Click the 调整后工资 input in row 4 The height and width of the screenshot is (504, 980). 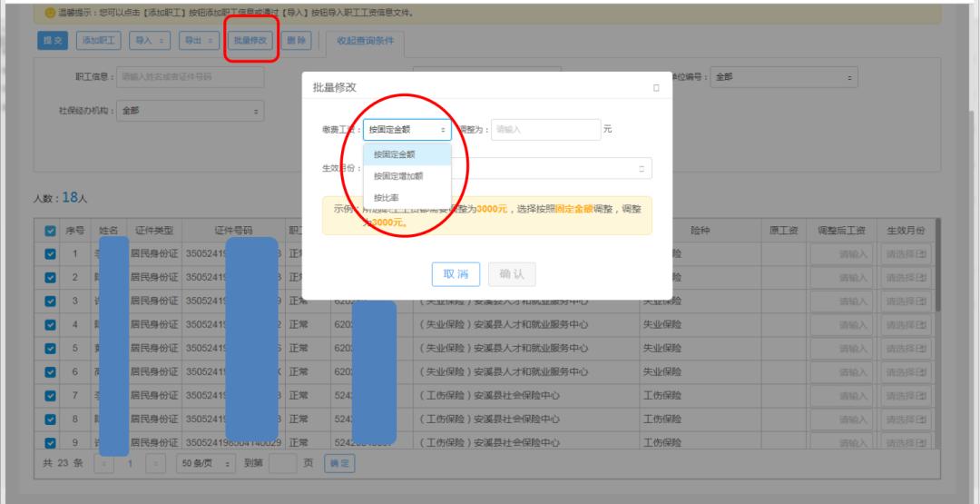click(x=841, y=325)
